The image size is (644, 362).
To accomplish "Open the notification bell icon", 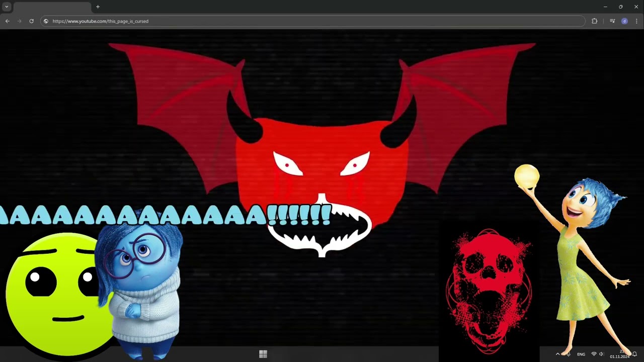I will 634,354.
